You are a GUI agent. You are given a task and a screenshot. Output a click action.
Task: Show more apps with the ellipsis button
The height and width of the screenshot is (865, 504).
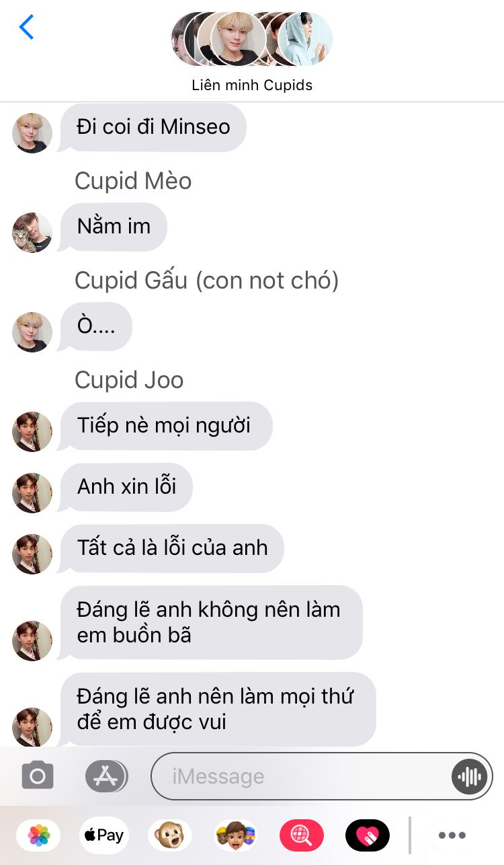pyautogui.click(x=452, y=835)
